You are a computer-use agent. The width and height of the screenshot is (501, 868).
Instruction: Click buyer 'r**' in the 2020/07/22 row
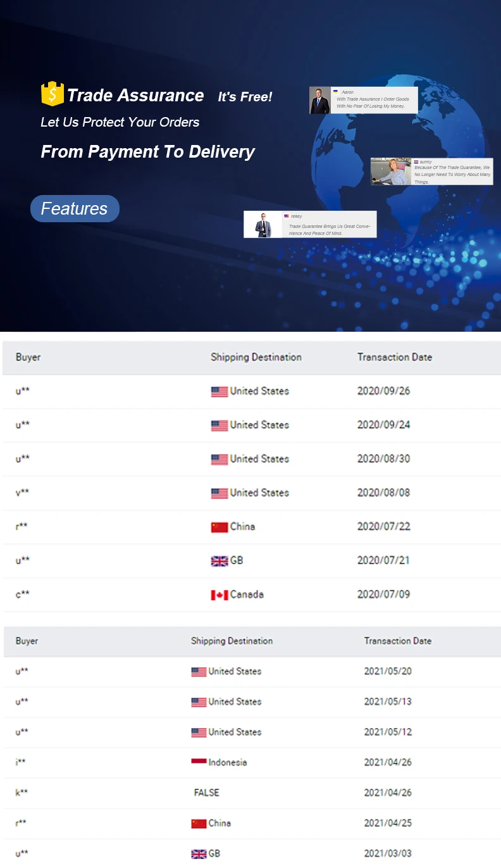tap(22, 526)
